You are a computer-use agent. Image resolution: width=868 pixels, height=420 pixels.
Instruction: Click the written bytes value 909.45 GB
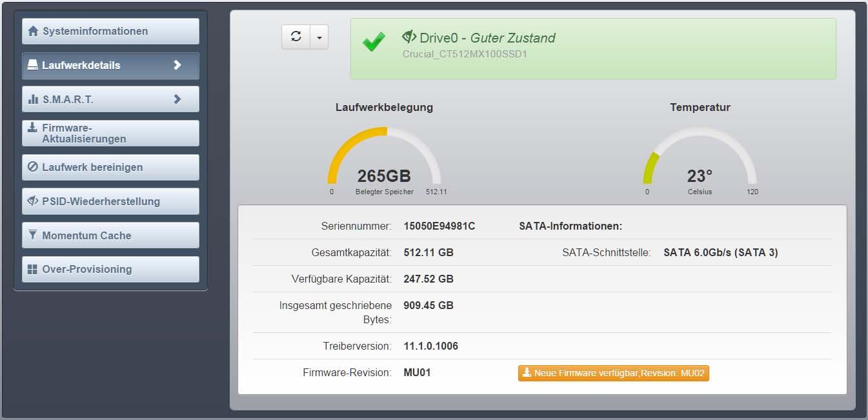click(x=429, y=305)
